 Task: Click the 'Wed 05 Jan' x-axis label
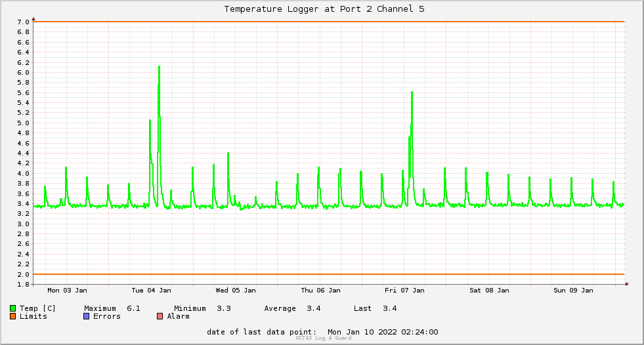236,291
